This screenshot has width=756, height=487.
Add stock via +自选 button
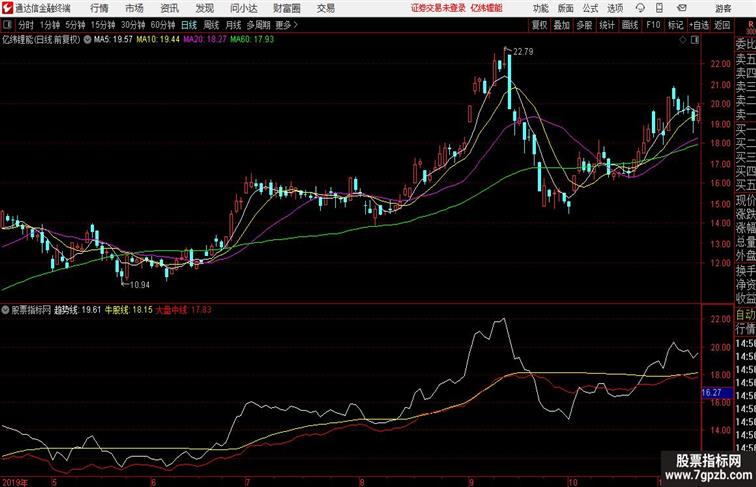[699, 25]
